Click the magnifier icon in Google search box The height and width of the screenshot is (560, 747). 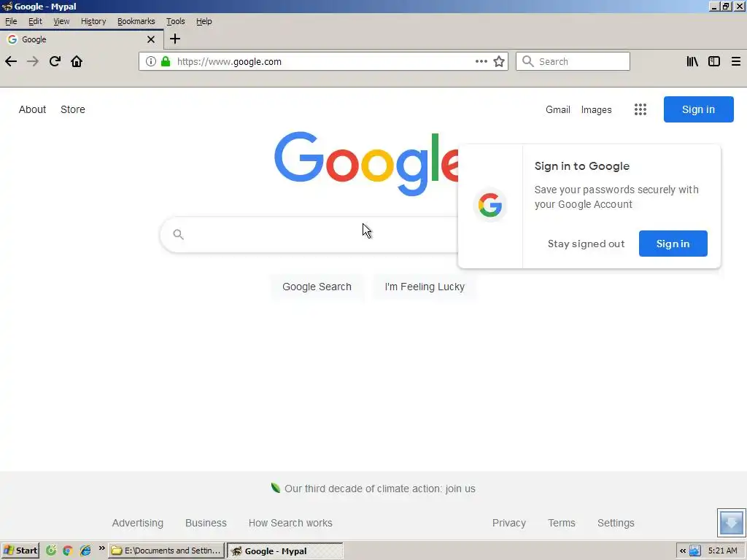point(178,234)
